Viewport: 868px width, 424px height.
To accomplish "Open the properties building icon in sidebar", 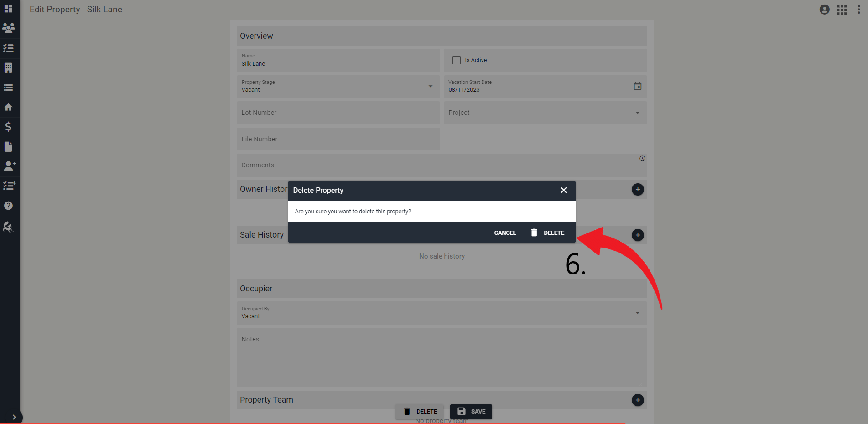I will click(9, 67).
